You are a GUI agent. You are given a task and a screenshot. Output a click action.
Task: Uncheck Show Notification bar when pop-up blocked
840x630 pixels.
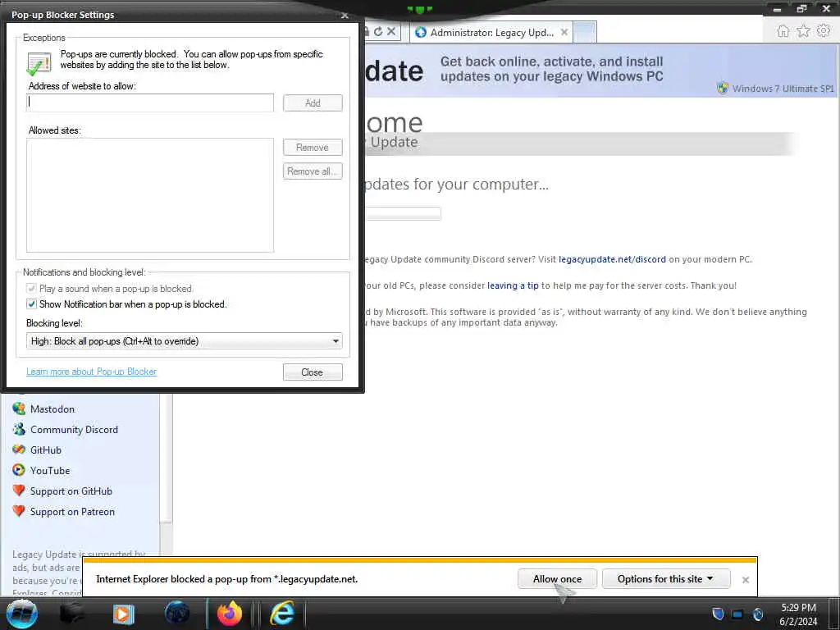coord(32,304)
